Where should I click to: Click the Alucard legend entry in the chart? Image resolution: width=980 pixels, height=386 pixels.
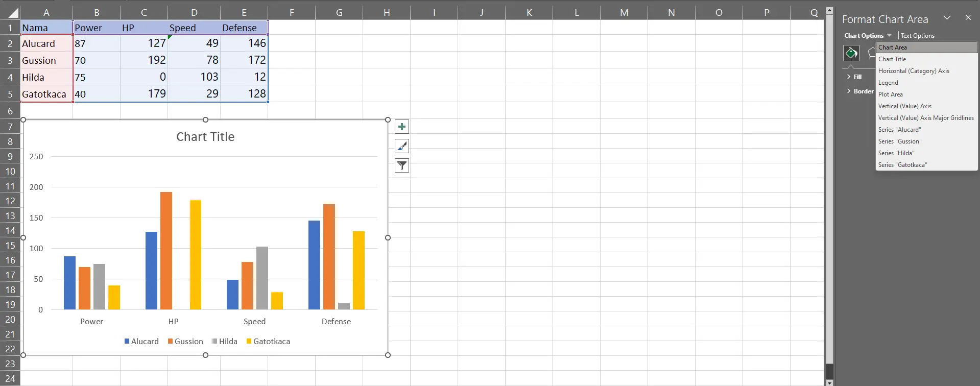pyautogui.click(x=141, y=341)
